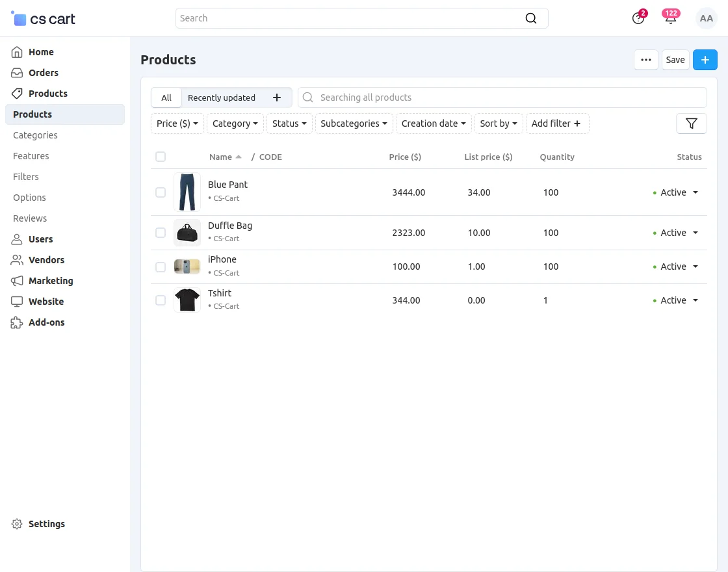Select the All products tab
Viewport: 728px width, 572px height.
166,97
